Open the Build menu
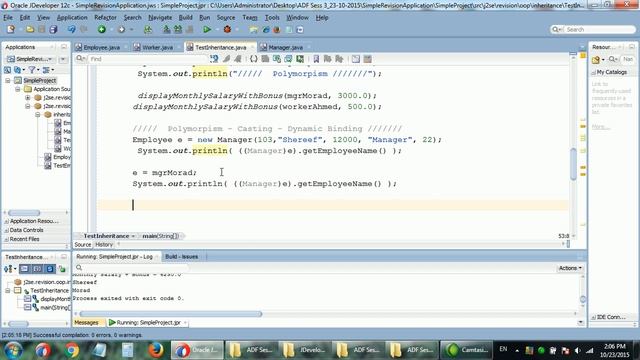This screenshot has width=640, height=360. (185, 18)
